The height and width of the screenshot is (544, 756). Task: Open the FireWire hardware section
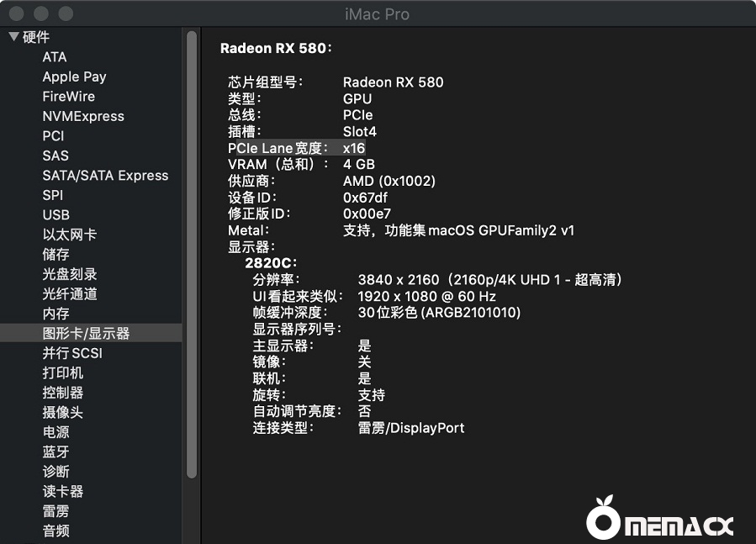(68, 97)
